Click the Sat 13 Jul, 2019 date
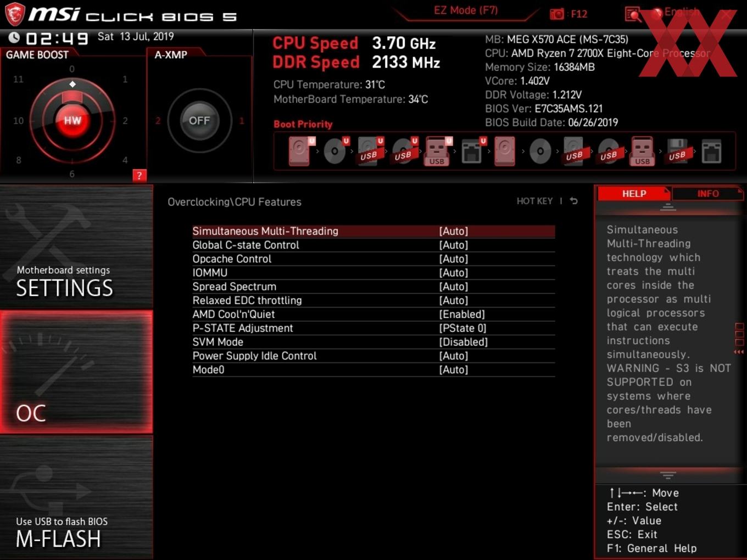747x560 pixels. click(136, 36)
